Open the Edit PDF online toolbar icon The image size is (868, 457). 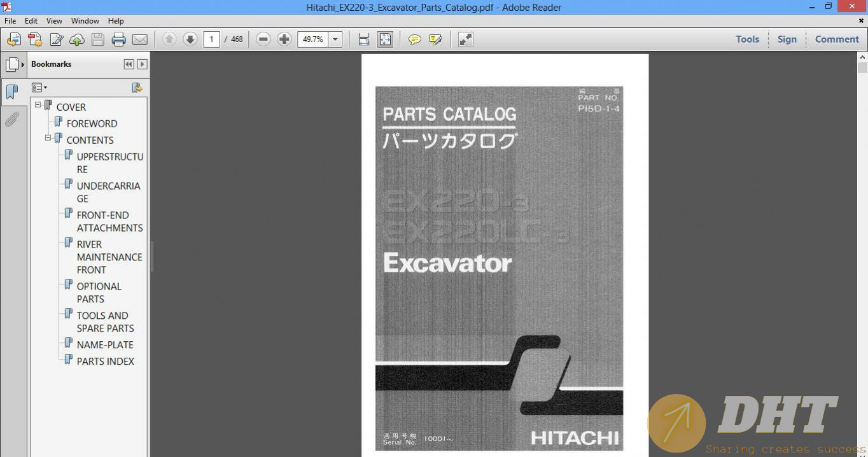(56, 39)
